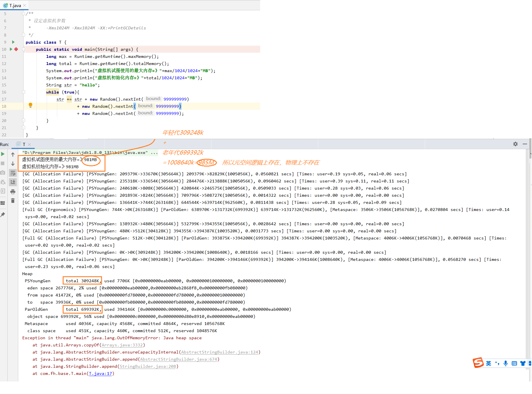Image resolution: width=532 pixels, height=394 pixels.
Task: Toggle Sogou punctuation mode icon
Action: pos(497,363)
